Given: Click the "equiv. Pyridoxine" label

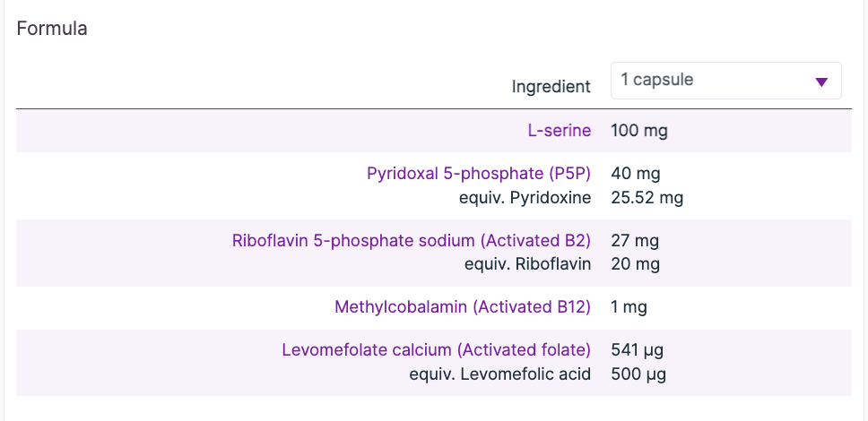Looking at the screenshot, I should (x=525, y=198).
